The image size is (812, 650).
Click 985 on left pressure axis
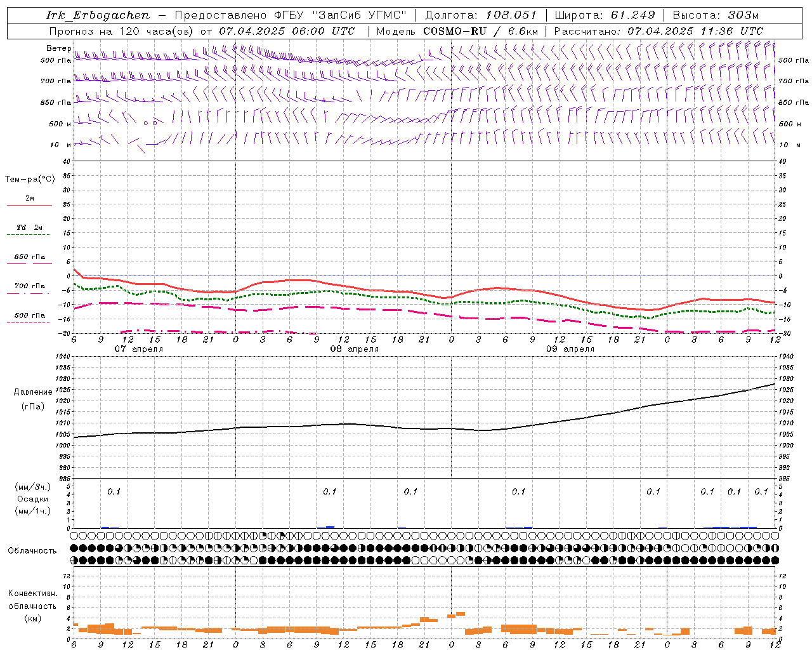(x=64, y=478)
